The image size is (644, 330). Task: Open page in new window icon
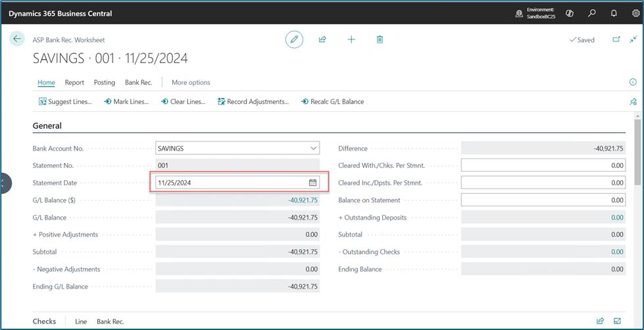point(616,39)
